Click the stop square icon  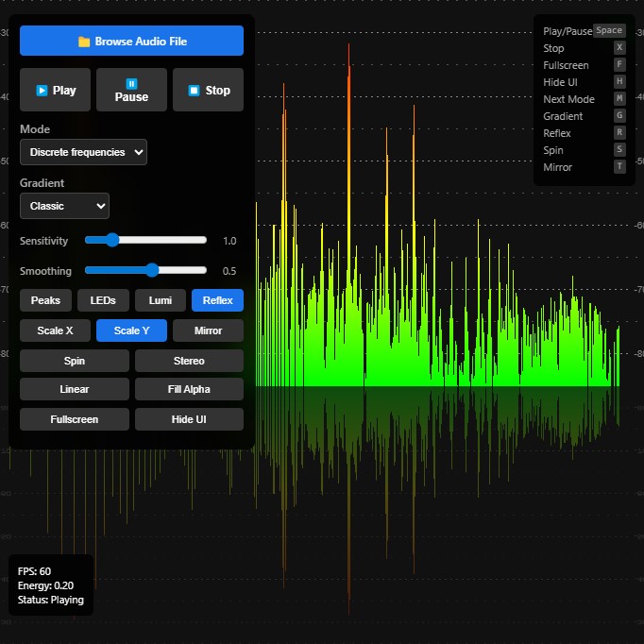pyautogui.click(x=194, y=91)
